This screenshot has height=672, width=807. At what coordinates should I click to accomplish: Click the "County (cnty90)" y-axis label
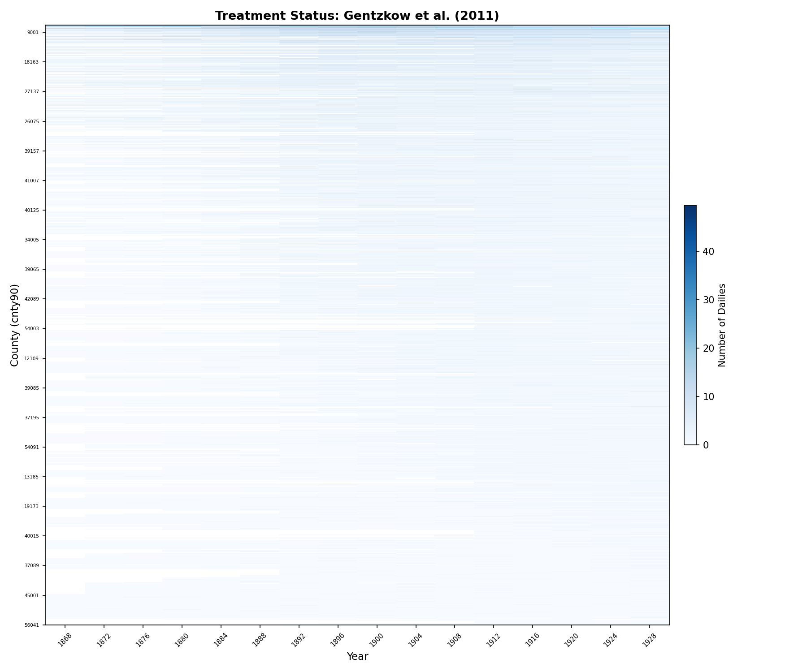(15, 325)
